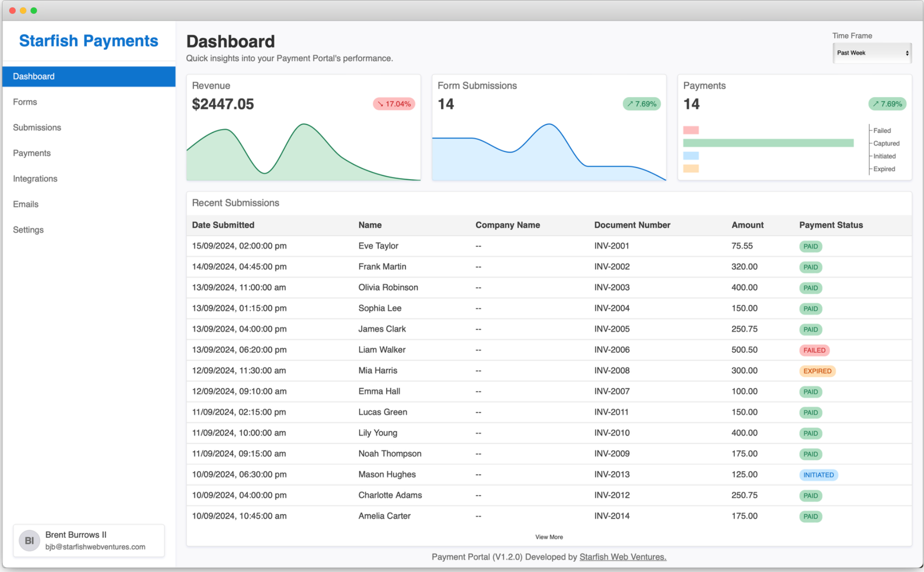
Task: Click the green maximize window button
Action: coord(34,10)
